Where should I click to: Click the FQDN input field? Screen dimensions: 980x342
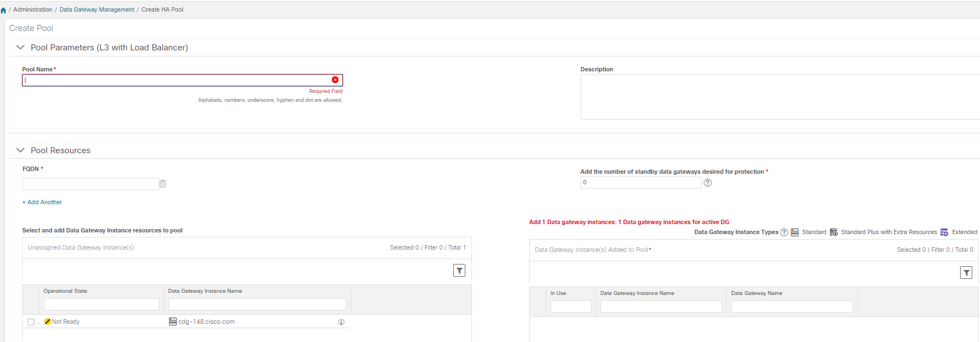tap(90, 184)
